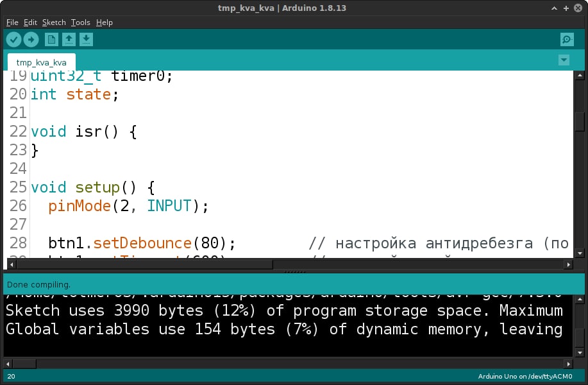Click the 'Done compiling.' status message

coord(38,284)
